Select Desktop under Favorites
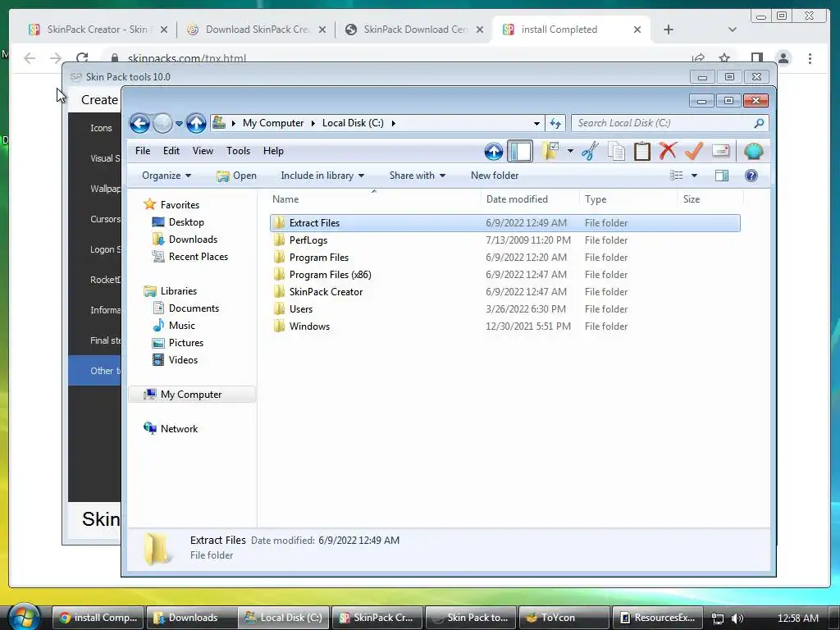The width and height of the screenshot is (840, 630). coord(186,222)
